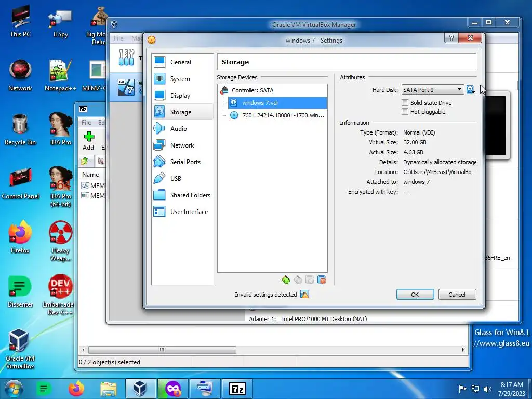532x399 pixels.
Task: Select the Firefox desktop icon
Action: point(20,237)
